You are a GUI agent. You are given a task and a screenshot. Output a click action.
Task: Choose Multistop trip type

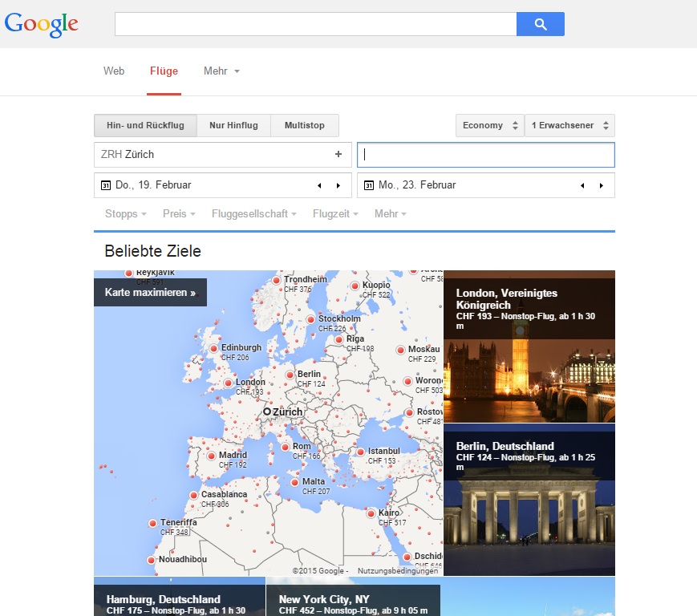tap(305, 125)
